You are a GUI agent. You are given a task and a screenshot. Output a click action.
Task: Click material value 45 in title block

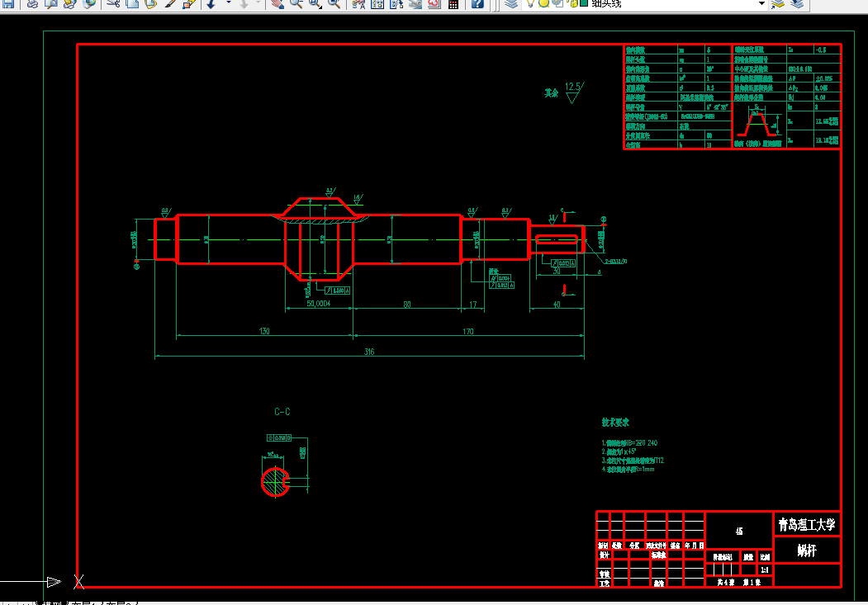click(739, 532)
